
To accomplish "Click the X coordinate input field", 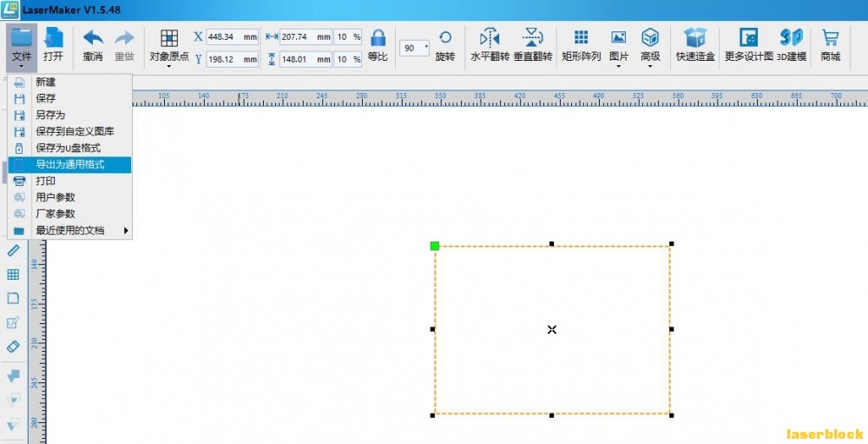I will (232, 37).
